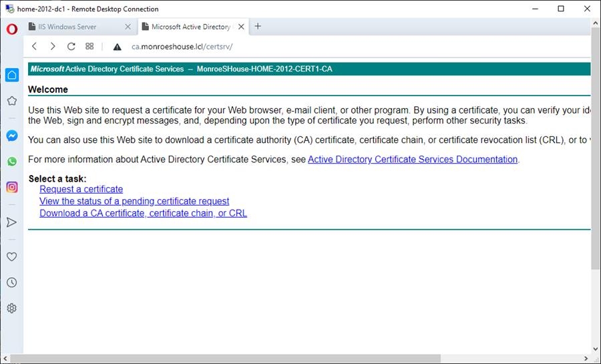
Task: Reload the certsrv page
Action: (x=71, y=46)
